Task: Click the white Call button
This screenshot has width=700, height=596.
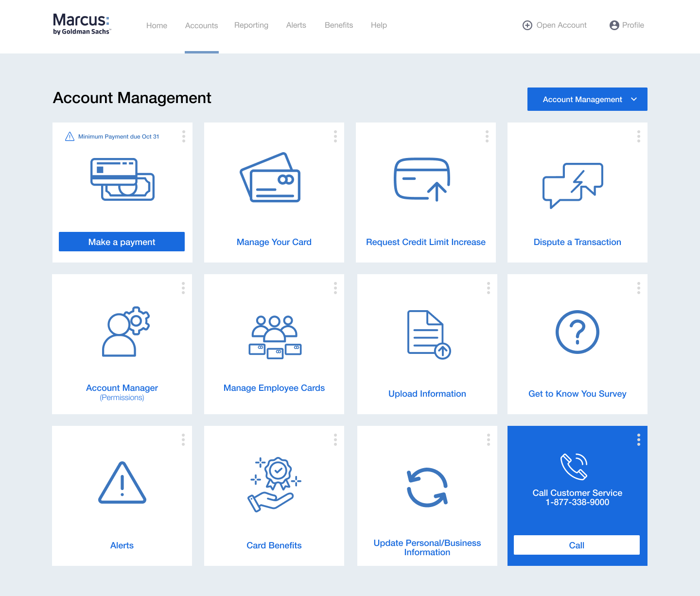Action: point(577,545)
